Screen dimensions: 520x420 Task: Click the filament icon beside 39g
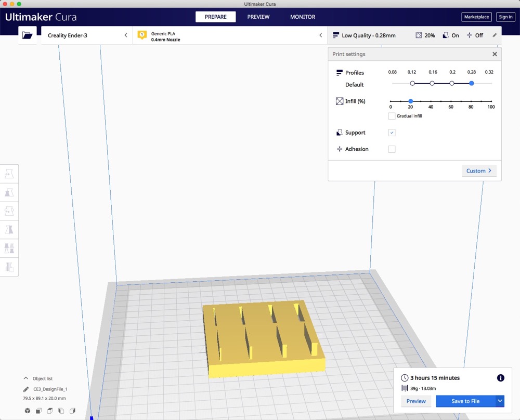click(x=405, y=388)
